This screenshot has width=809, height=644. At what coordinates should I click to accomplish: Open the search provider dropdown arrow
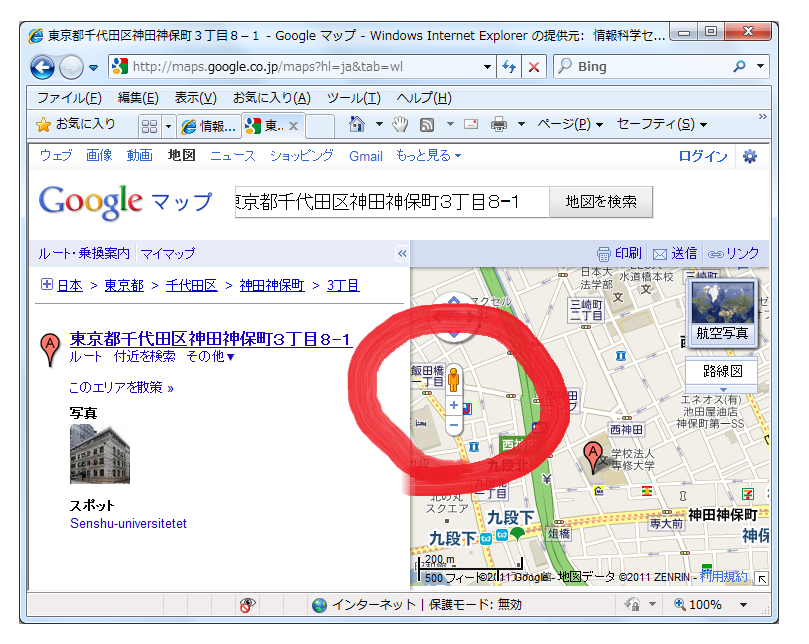[760, 66]
